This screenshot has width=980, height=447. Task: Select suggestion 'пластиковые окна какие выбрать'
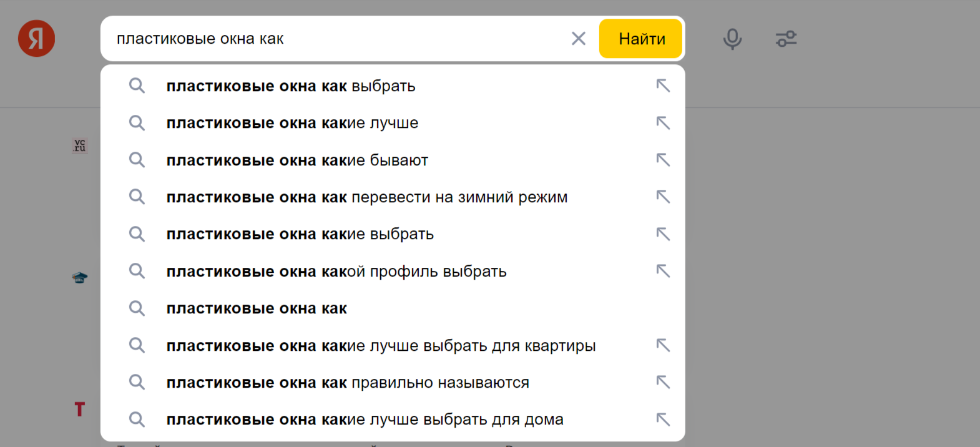point(300,233)
